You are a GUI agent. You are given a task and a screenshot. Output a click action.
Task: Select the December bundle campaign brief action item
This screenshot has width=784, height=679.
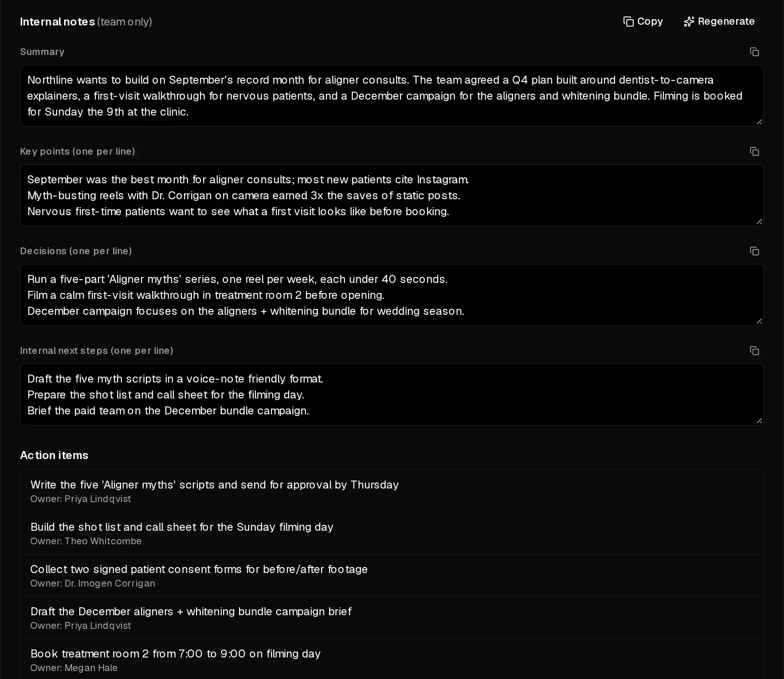click(x=392, y=618)
